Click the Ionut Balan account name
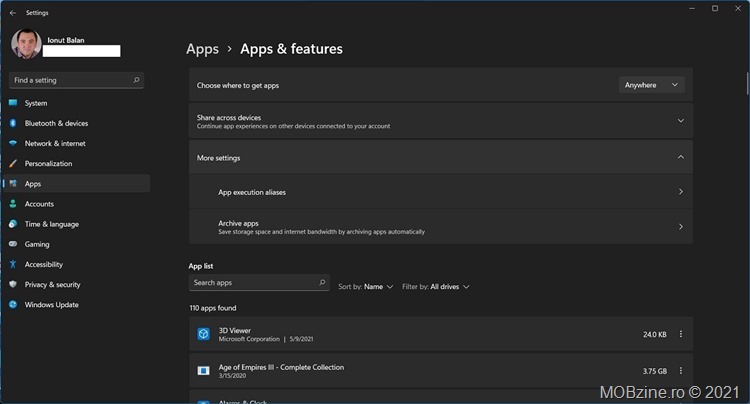The width and height of the screenshot is (750, 404). [66, 40]
